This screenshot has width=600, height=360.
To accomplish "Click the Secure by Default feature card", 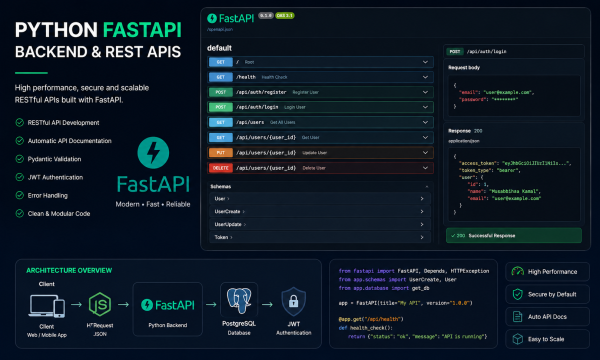I will tap(547, 294).
